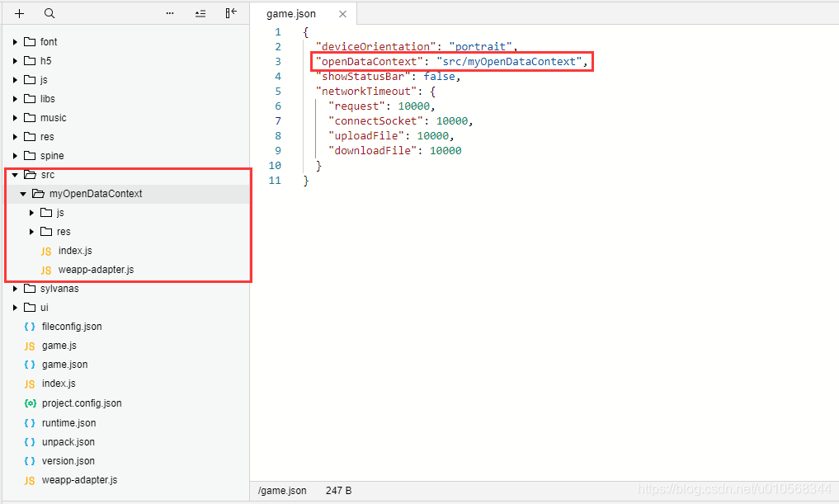Select the sylvanas folder name
Screen dimensions: 839x504
click(59, 289)
